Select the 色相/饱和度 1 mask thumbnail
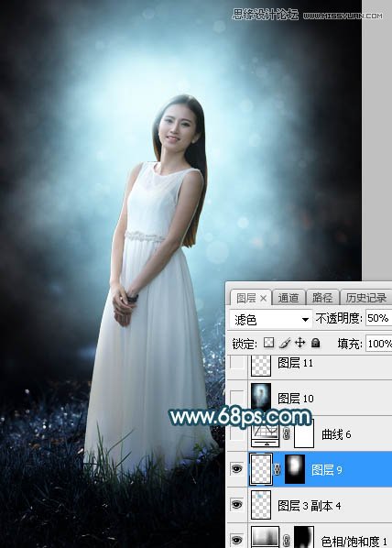392x548 pixels. pos(304,538)
